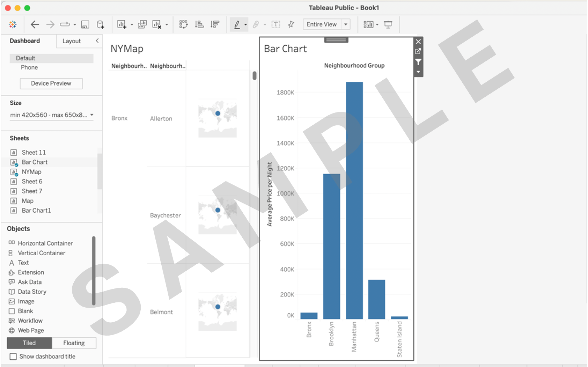Screen dimensions: 588x367
Task: Switch to the Layout tab
Action: 71,41
